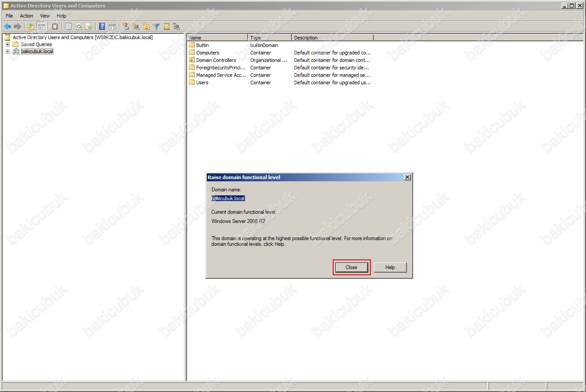This screenshot has width=586, height=392.
Task: Click the Domain Controllers OU icon
Action: click(x=192, y=60)
